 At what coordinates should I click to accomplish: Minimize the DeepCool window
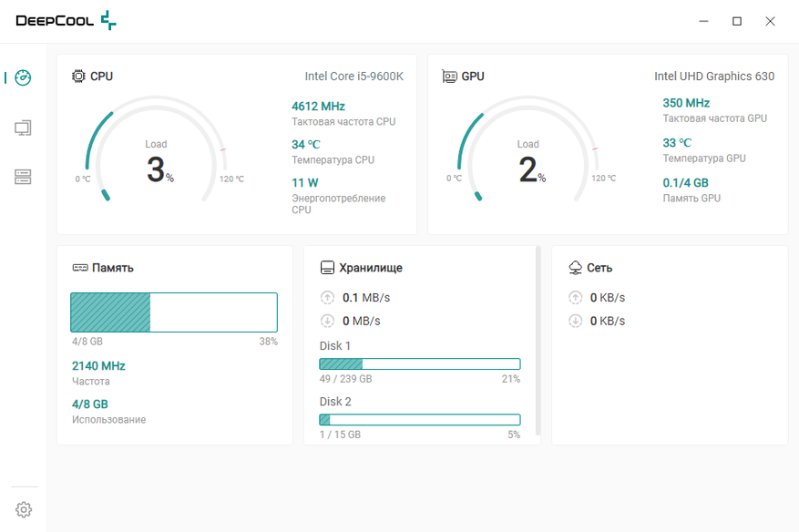[x=703, y=21]
